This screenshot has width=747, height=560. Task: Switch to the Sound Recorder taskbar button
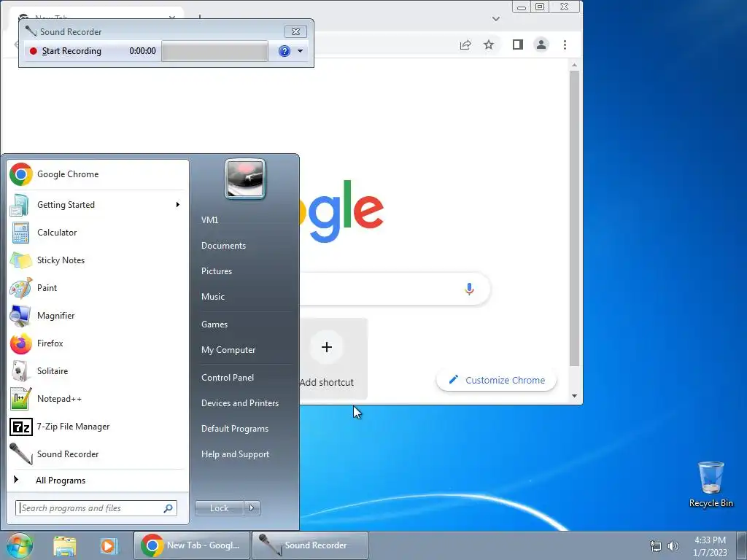[309, 545]
